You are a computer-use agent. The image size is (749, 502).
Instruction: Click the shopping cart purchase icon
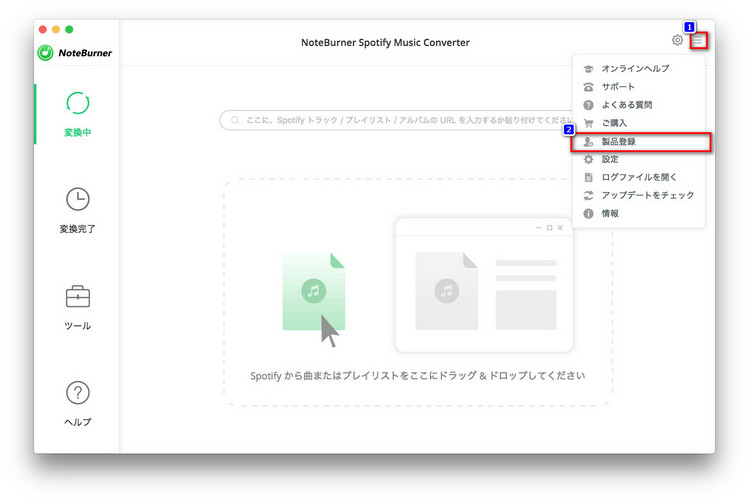click(x=588, y=123)
